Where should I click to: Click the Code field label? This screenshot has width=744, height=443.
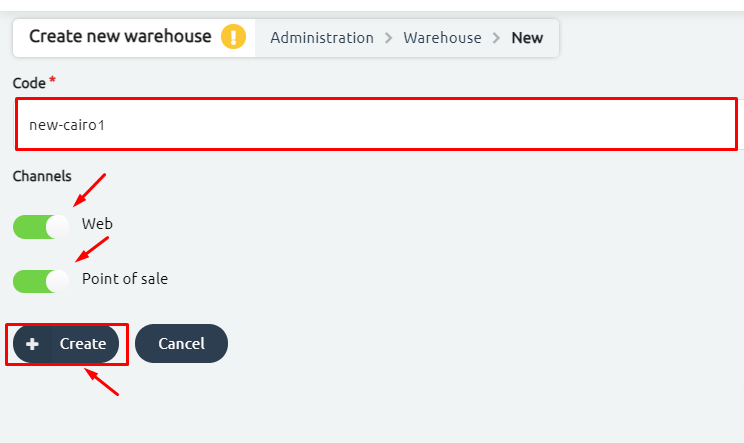point(29,83)
